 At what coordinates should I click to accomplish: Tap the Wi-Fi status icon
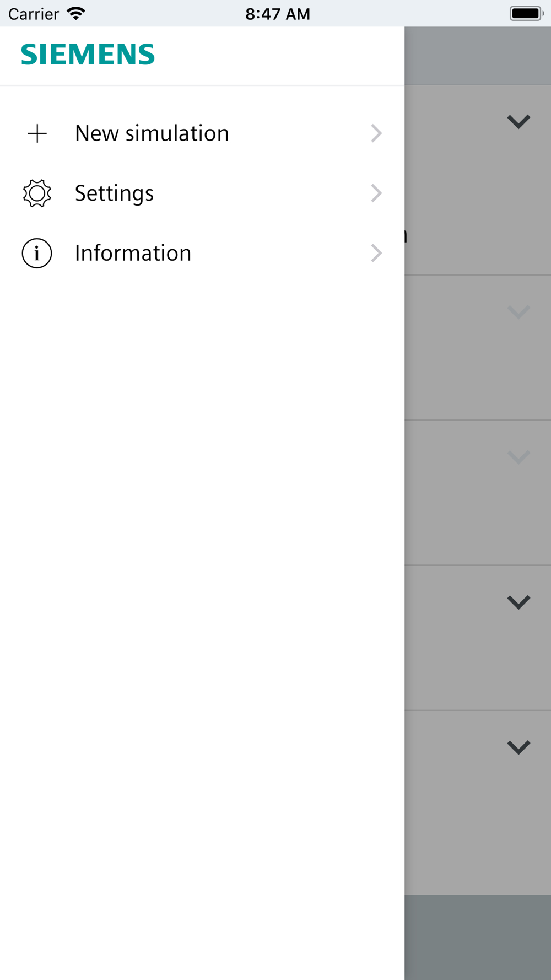pos(76,13)
